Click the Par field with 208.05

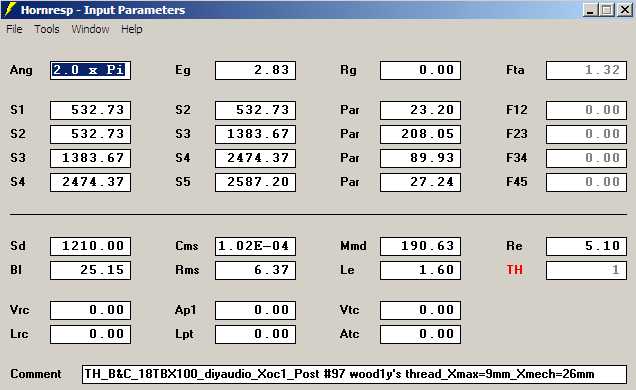pos(420,134)
